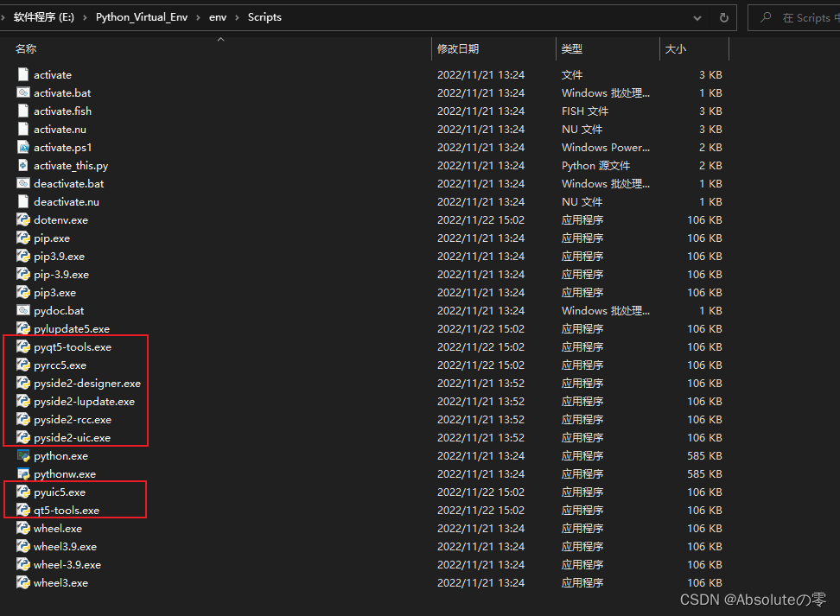
Task: Select the pip.exe application icon
Action: (23, 238)
